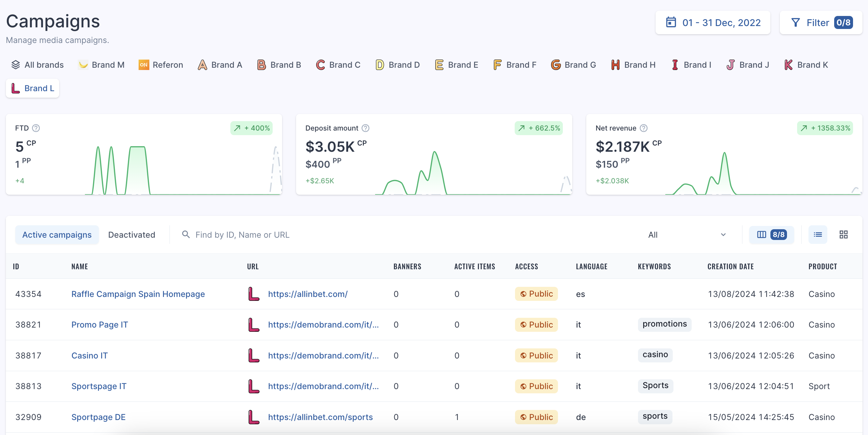
Task: Open the 01 - 31 Dec, 2022 date picker
Action: [713, 22]
